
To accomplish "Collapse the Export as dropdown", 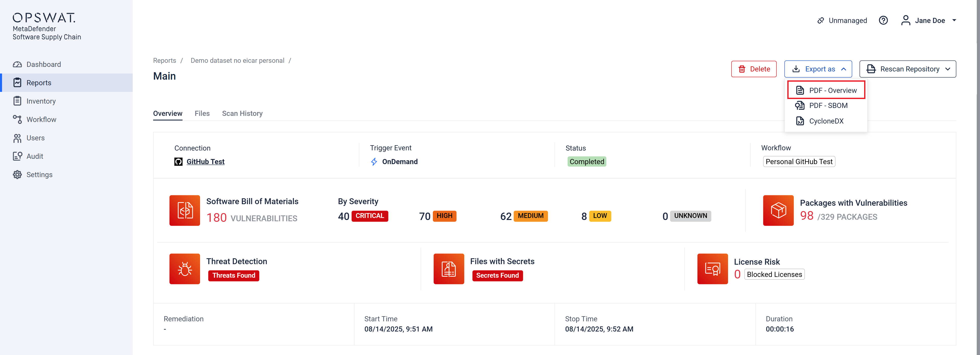I will (x=818, y=69).
